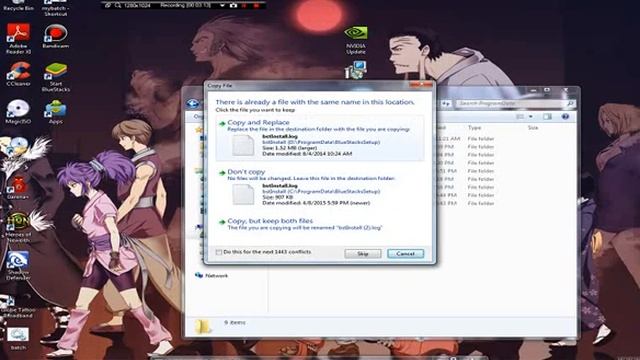Open the Garena+ desktop shortcut

(x=18, y=188)
